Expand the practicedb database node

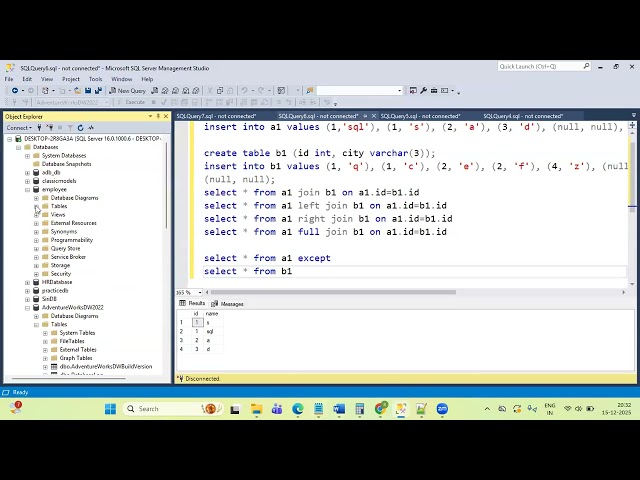[x=28, y=291]
